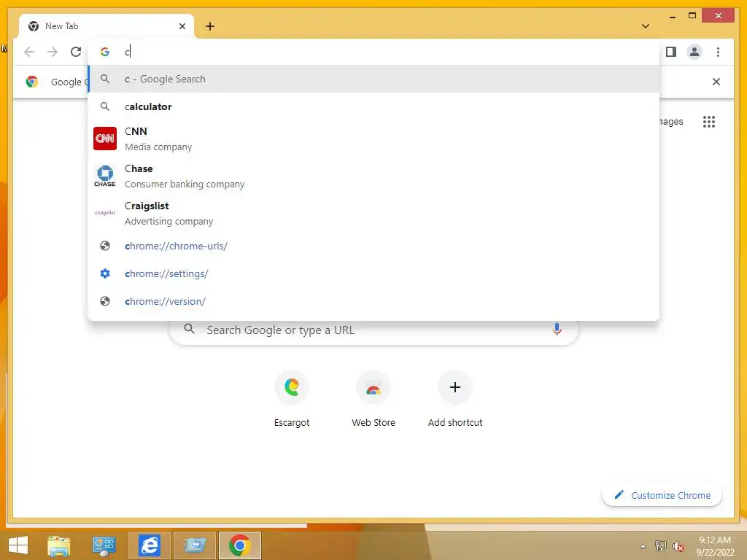Click Customize Chrome button
The width and height of the screenshot is (747, 560).
coord(662,495)
